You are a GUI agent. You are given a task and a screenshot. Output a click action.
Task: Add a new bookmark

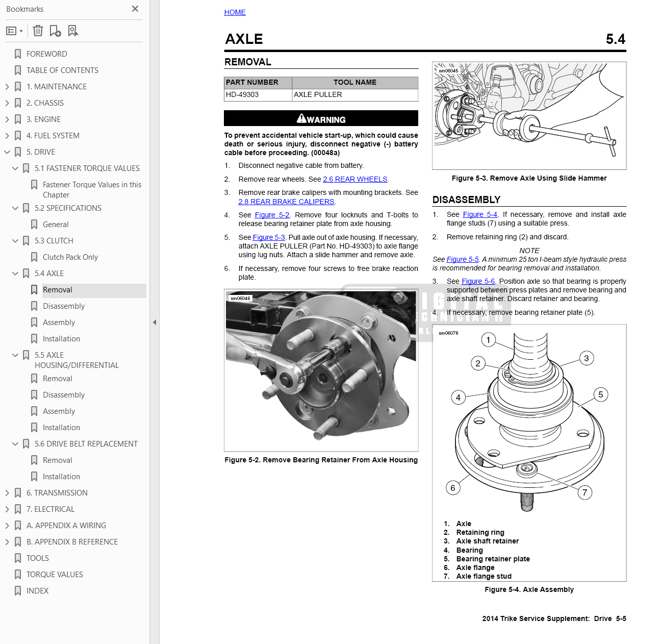[x=55, y=31]
